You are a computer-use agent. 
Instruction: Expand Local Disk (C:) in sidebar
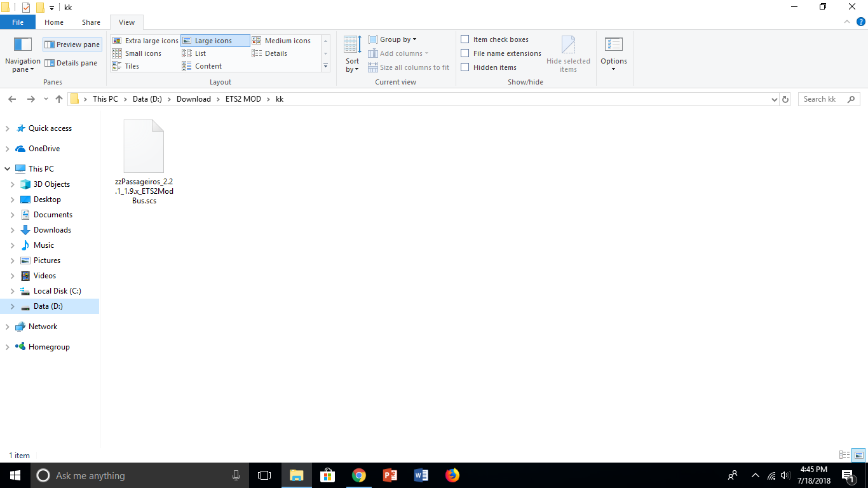point(13,290)
